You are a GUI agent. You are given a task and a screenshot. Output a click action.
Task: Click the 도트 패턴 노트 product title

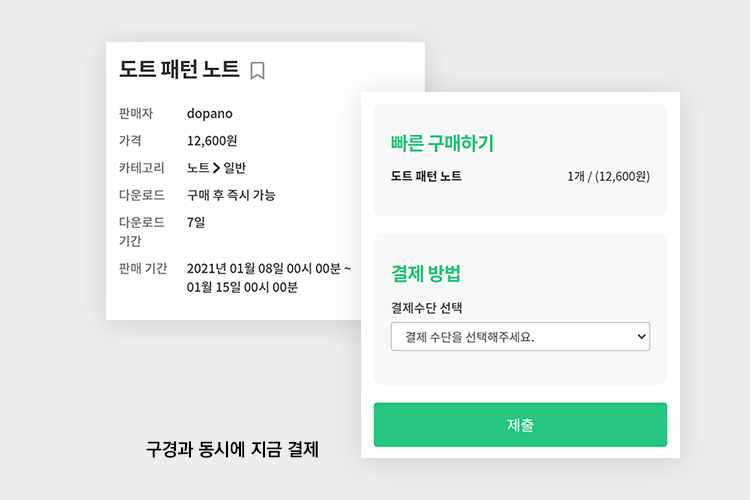(x=179, y=69)
